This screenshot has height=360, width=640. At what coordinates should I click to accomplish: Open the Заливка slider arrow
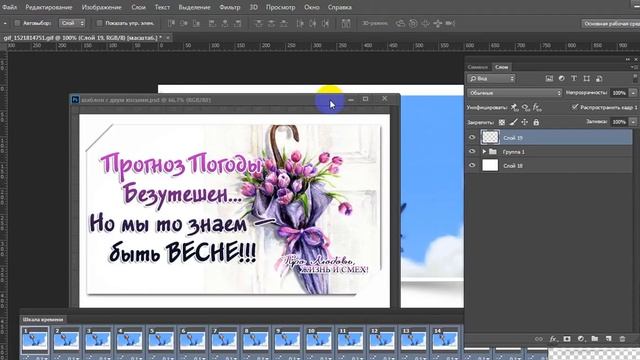(x=633, y=122)
